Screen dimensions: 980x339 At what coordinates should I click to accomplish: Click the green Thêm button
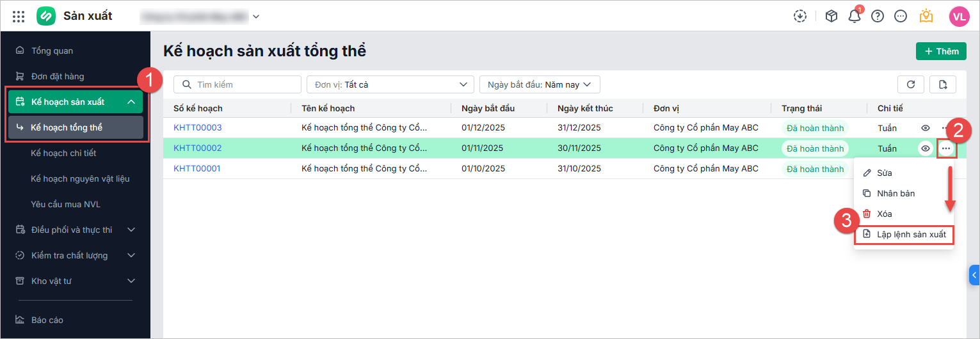941,51
